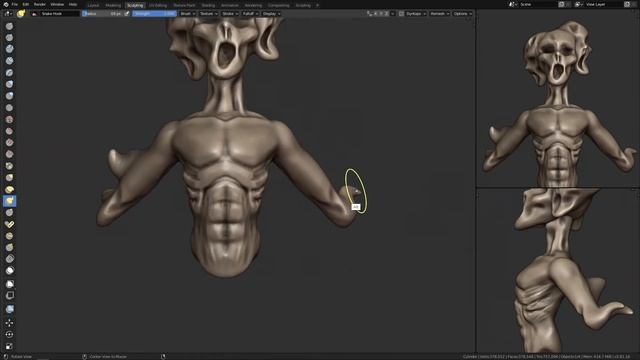Adjust the brush Radius slider
640x360 pixels.
click(x=102, y=13)
